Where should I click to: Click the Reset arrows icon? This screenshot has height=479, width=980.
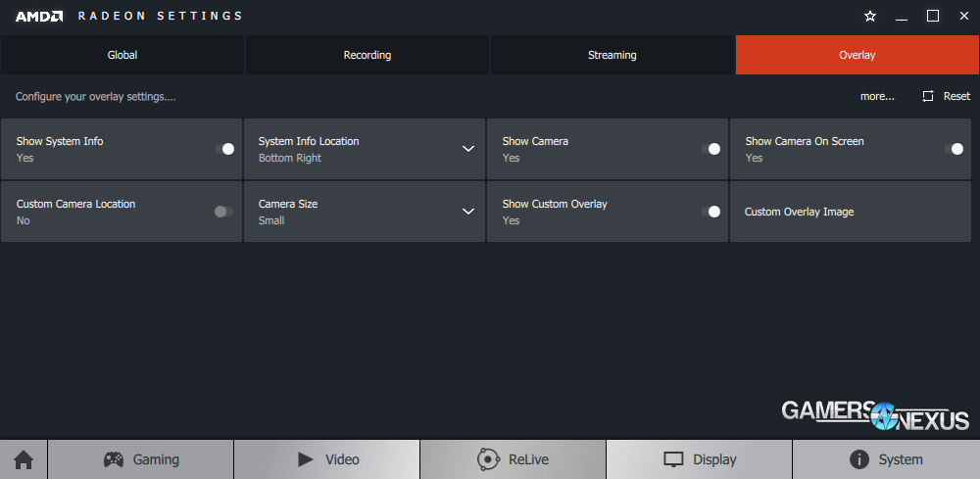click(928, 96)
